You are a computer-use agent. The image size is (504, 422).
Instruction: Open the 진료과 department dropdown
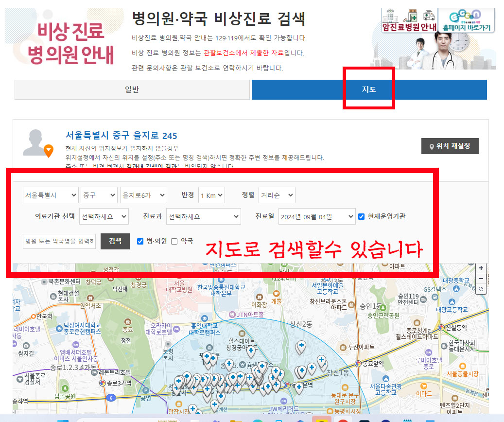coord(204,216)
